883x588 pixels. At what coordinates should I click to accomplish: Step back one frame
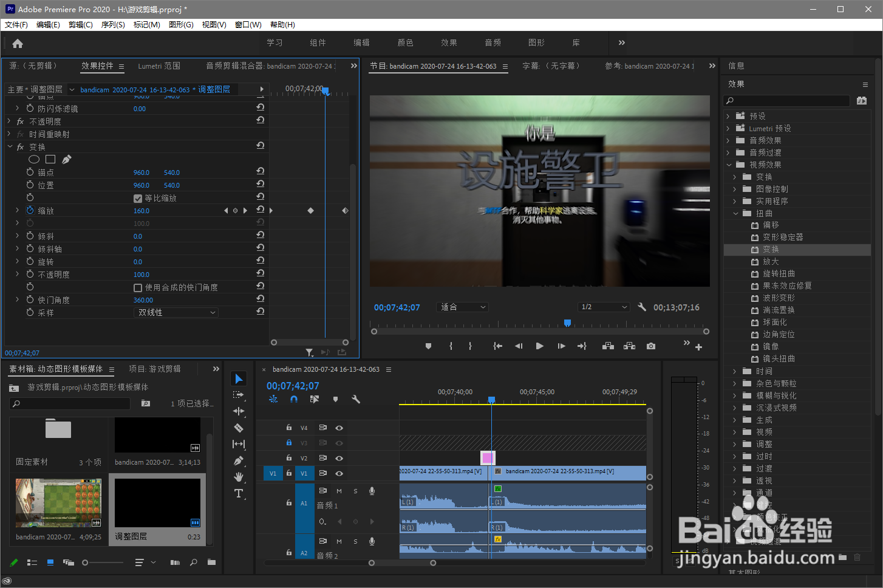519,346
